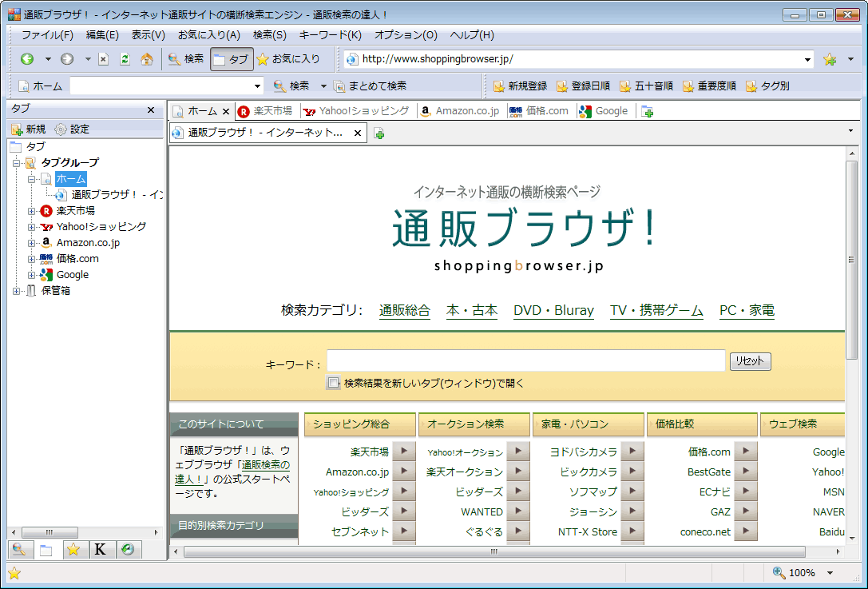868x589 pixels.
Task: Select Google in the tab tree
Action: [x=73, y=275]
